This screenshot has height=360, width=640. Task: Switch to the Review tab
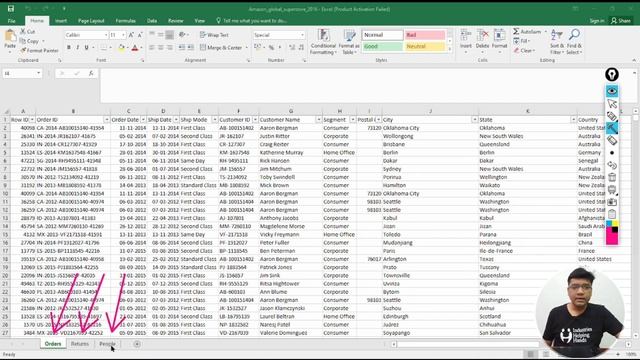coord(176,21)
